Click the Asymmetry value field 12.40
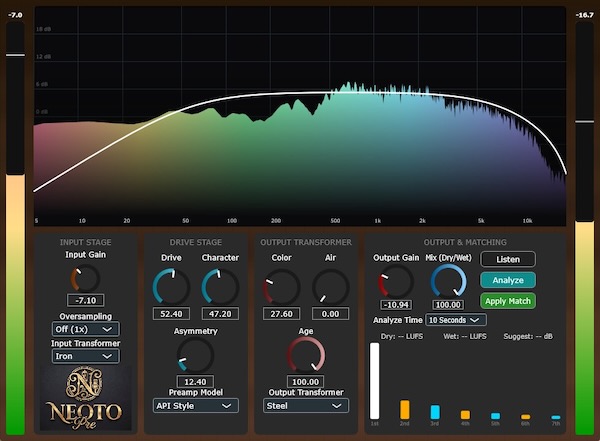The height and width of the screenshot is (441, 600). 195,382
